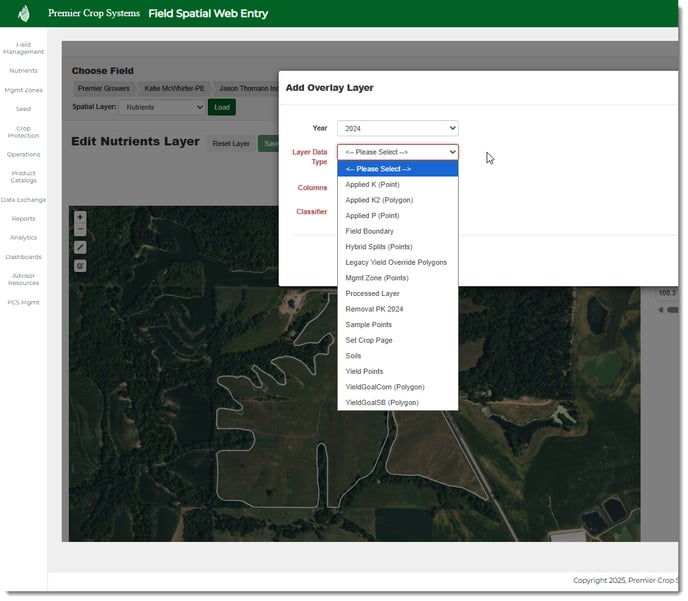This screenshot has height=601, width=688.
Task: Click the Layer Data Type dropdown box
Action: (x=397, y=152)
